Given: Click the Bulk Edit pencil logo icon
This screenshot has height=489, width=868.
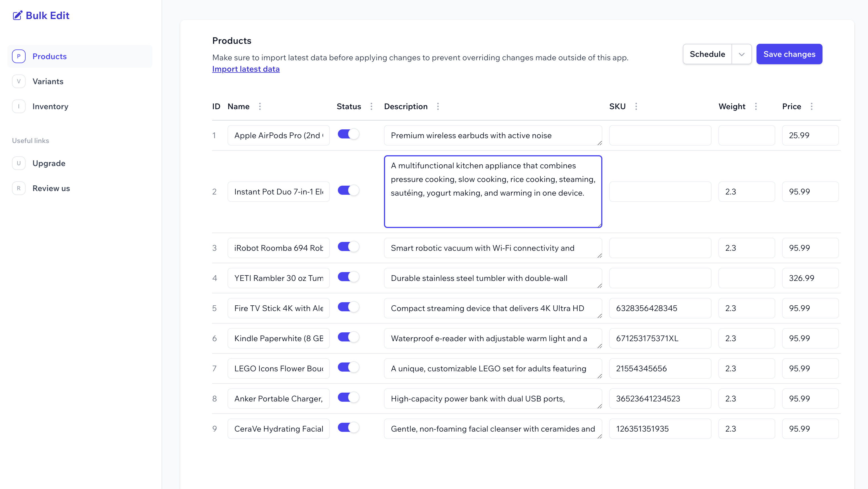Looking at the screenshot, I should (x=18, y=15).
